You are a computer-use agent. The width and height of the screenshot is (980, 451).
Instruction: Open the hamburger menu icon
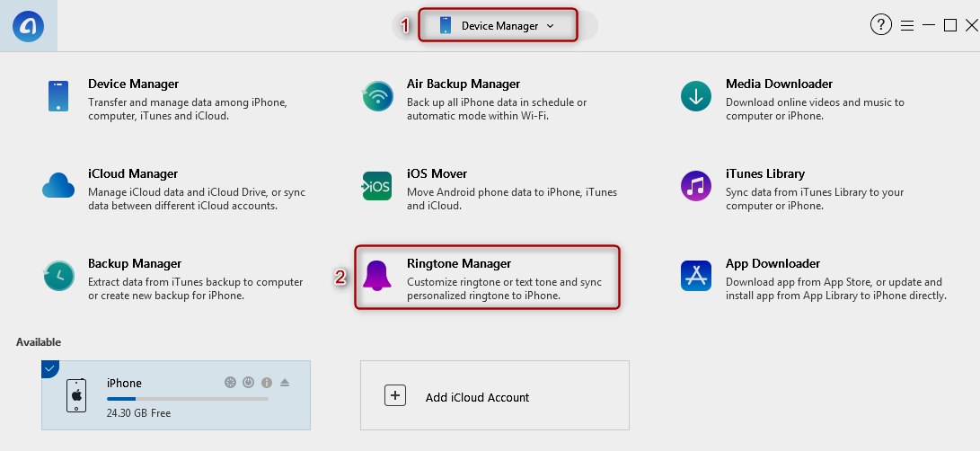pyautogui.click(x=907, y=26)
